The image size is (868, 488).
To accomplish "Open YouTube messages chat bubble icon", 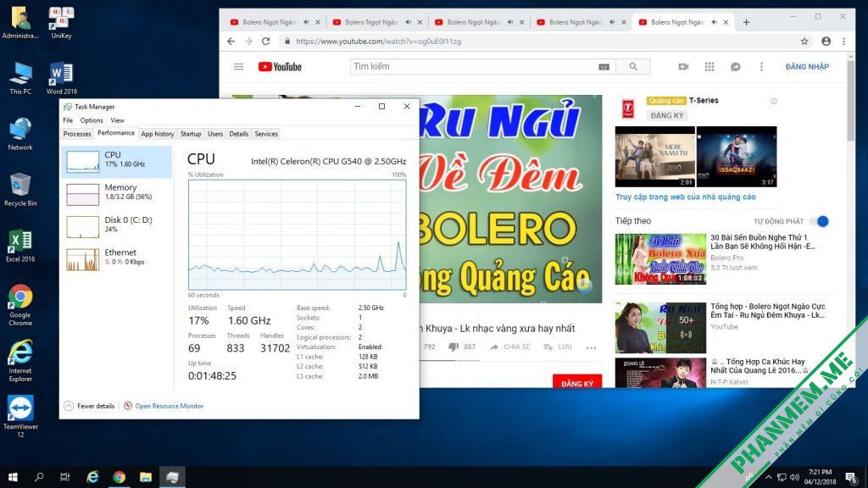I will pyautogui.click(x=735, y=66).
